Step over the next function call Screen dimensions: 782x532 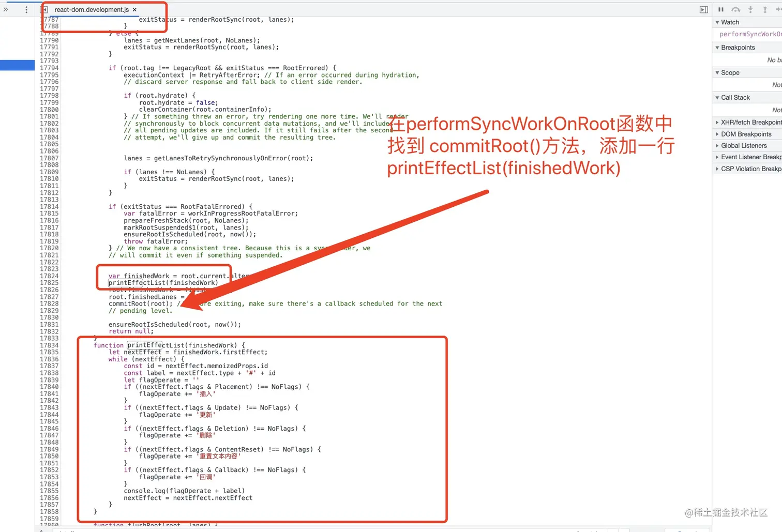(x=735, y=9)
